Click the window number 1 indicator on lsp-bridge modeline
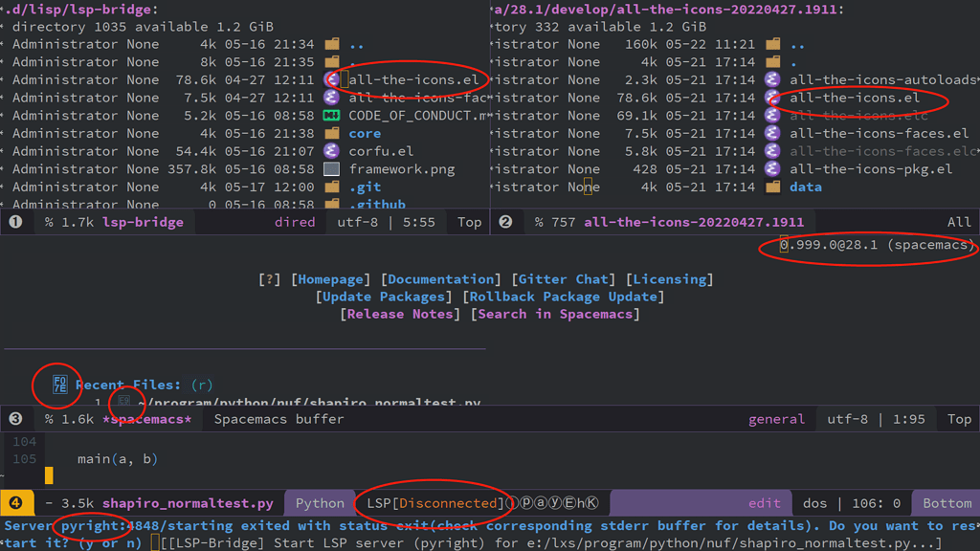980x551 pixels. click(x=13, y=221)
